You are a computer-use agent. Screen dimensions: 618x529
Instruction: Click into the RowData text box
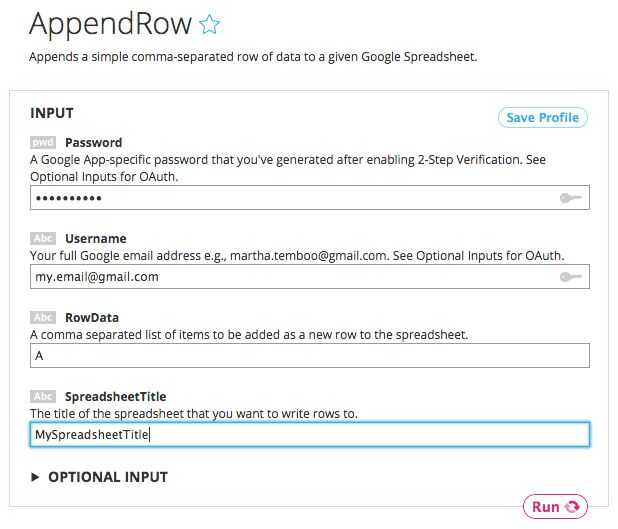(x=309, y=355)
